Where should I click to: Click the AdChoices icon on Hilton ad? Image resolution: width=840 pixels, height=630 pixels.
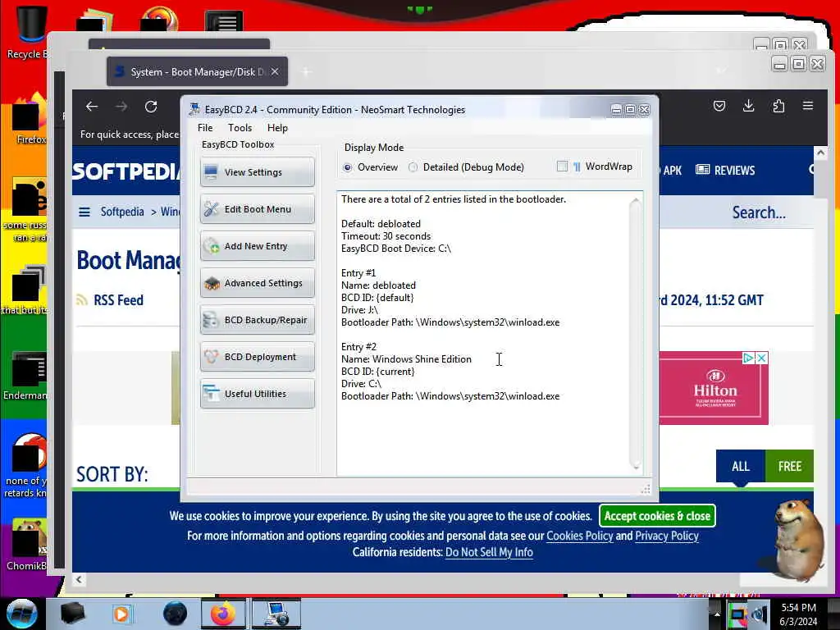[748, 358]
